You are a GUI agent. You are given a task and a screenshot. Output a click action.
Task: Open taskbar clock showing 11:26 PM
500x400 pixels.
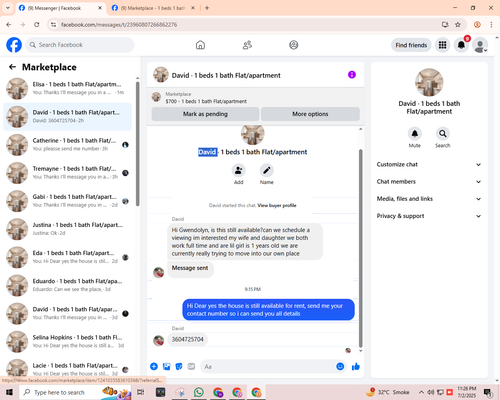467,392
